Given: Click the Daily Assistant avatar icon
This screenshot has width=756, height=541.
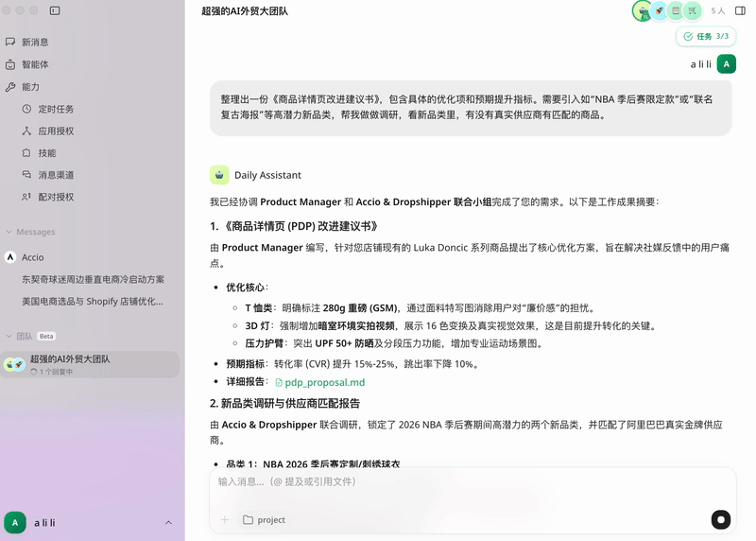Looking at the screenshot, I should click(x=219, y=175).
